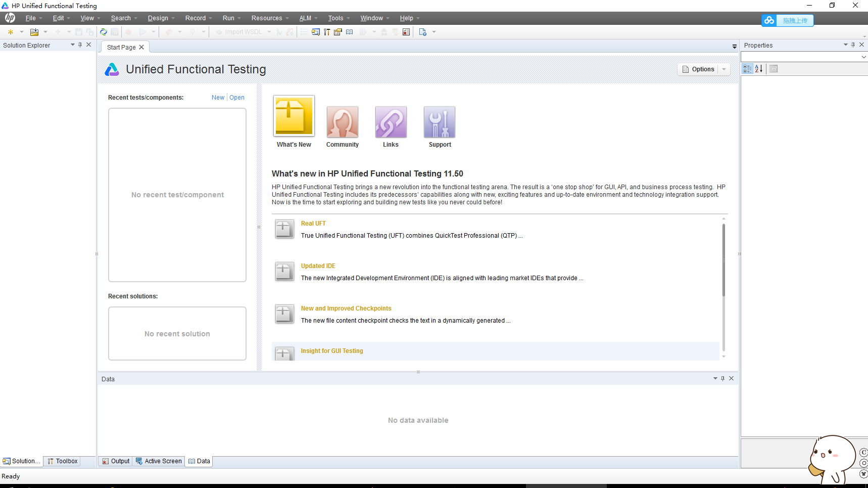
Task: Click the New link for recent tests
Action: click(x=218, y=98)
